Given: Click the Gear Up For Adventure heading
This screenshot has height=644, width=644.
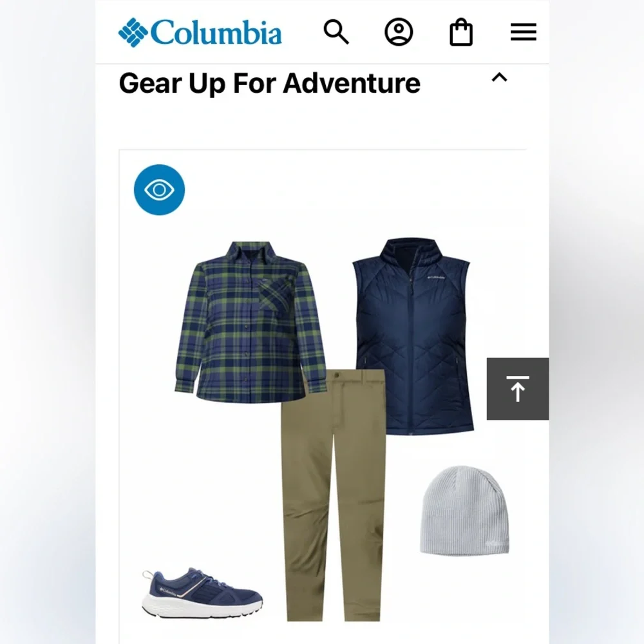Looking at the screenshot, I should coord(269,83).
